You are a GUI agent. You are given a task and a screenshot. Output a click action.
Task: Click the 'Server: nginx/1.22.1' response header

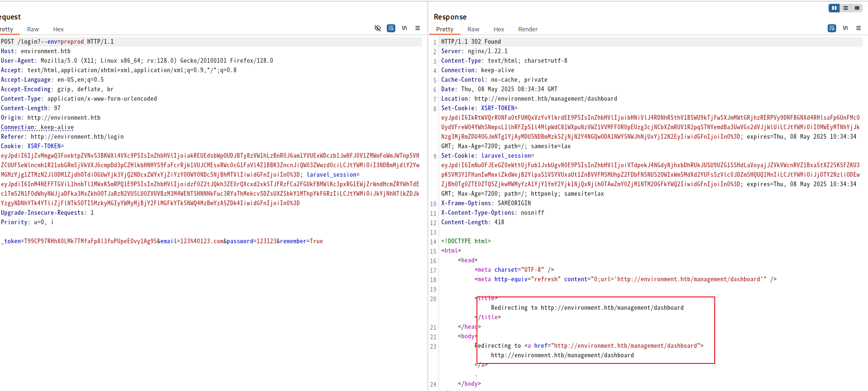(474, 51)
